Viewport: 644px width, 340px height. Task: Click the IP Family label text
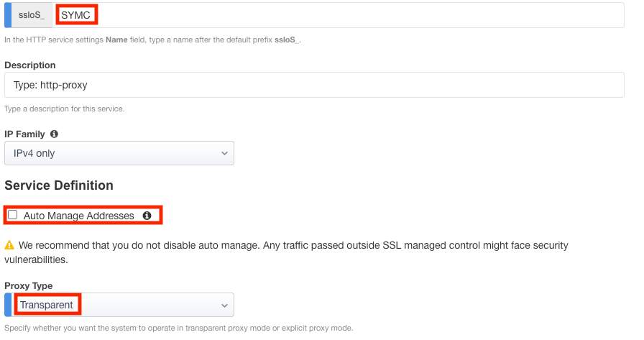click(25, 134)
